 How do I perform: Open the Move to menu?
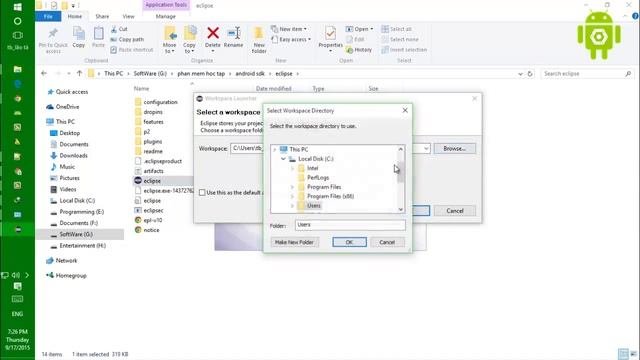169,40
